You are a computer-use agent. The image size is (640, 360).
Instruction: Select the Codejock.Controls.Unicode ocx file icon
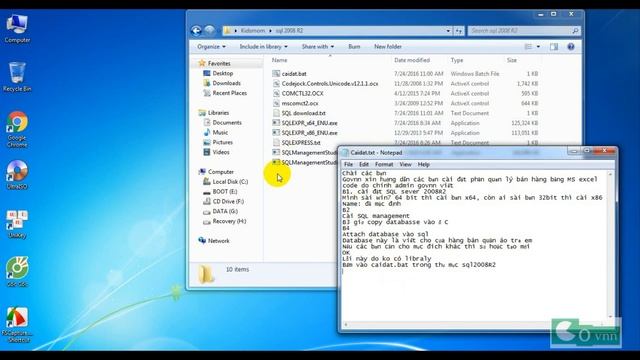coord(276,84)
